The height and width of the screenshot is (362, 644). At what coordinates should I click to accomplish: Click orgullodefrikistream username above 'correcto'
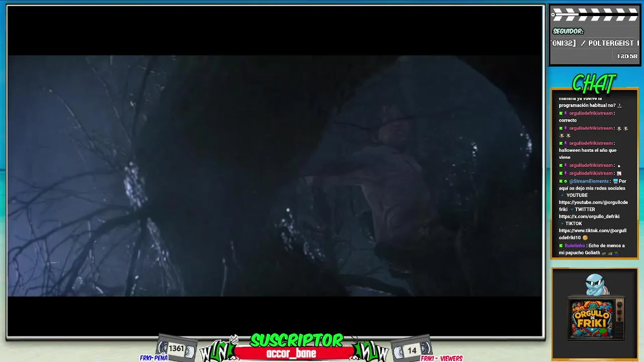591,114
